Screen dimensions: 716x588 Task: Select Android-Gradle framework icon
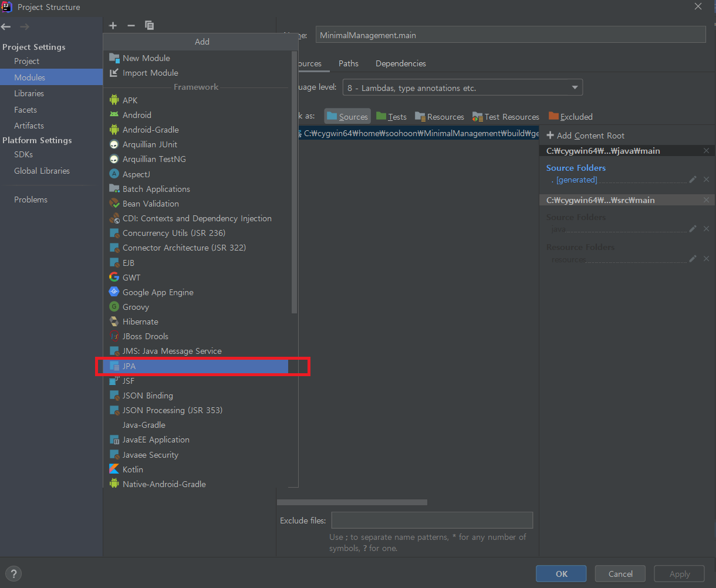click(x=114, y=130)
